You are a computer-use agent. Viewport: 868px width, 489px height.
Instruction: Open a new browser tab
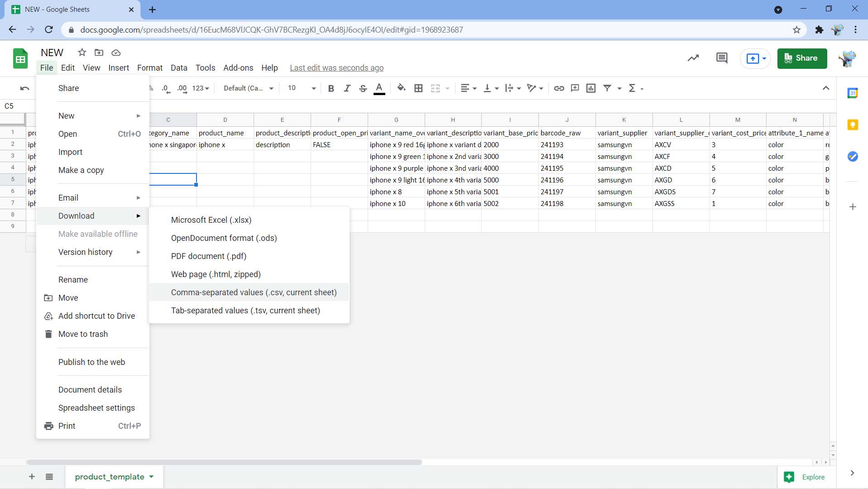coord(152,10)
